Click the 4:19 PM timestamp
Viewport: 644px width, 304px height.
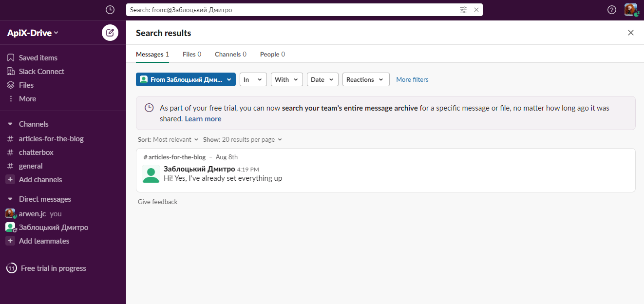[x=248, y=170]
